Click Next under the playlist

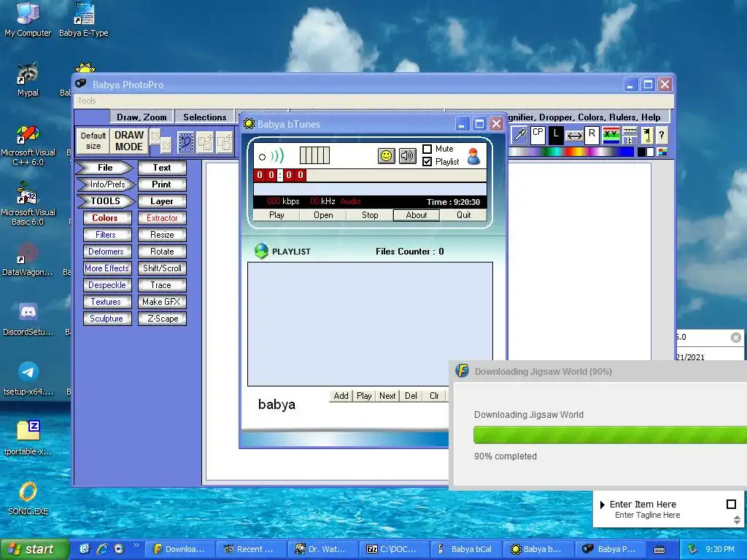[x=387, y=396]
